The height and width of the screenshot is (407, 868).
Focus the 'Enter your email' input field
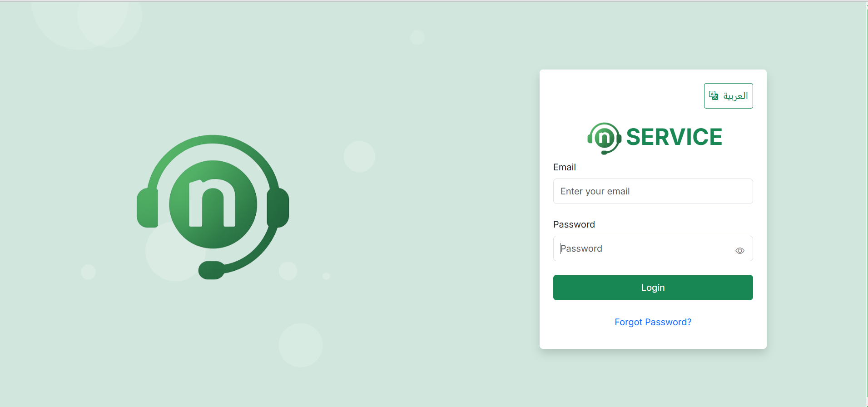(x=653, y=191)
